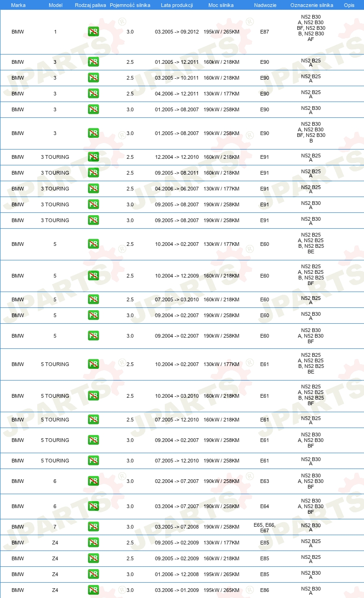Click petrol icon for Z4 2.5 130kW row
Image resolution: width=364 pixels, height=598 pixels.
click(x=93, y=543)
